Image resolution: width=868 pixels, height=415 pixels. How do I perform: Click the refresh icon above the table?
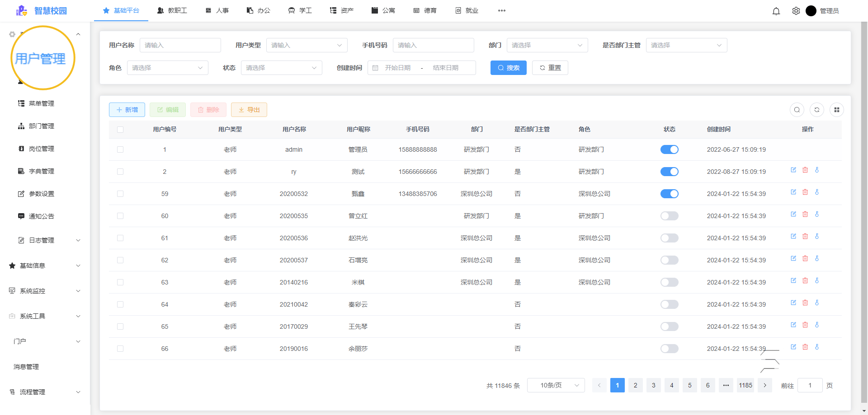click(817, 110)
